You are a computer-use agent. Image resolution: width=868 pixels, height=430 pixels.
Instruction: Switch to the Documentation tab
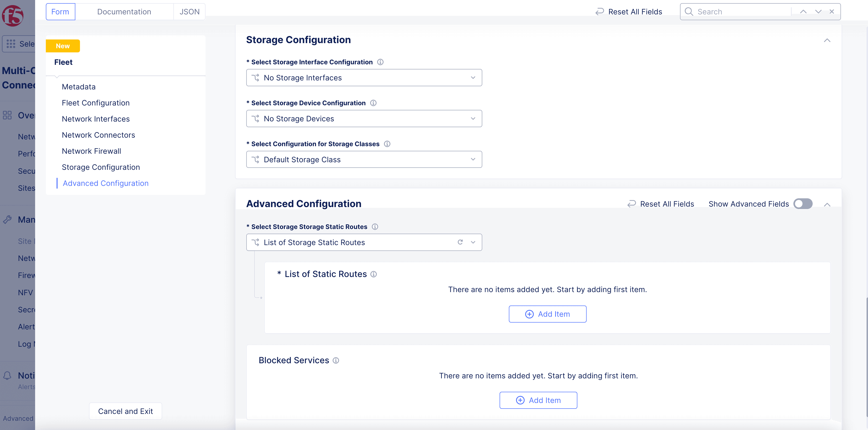click(124, 11)
